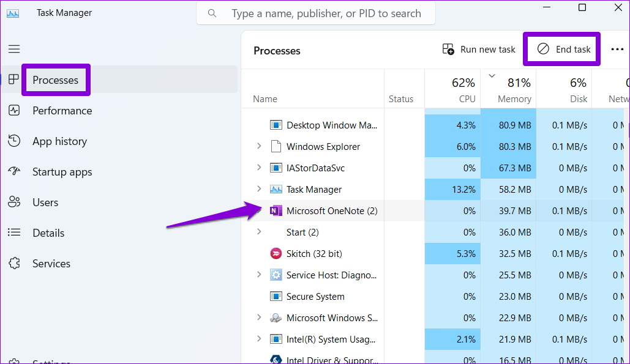Go to the Details section
The image size is (630, 364).
tap(48, 232)
